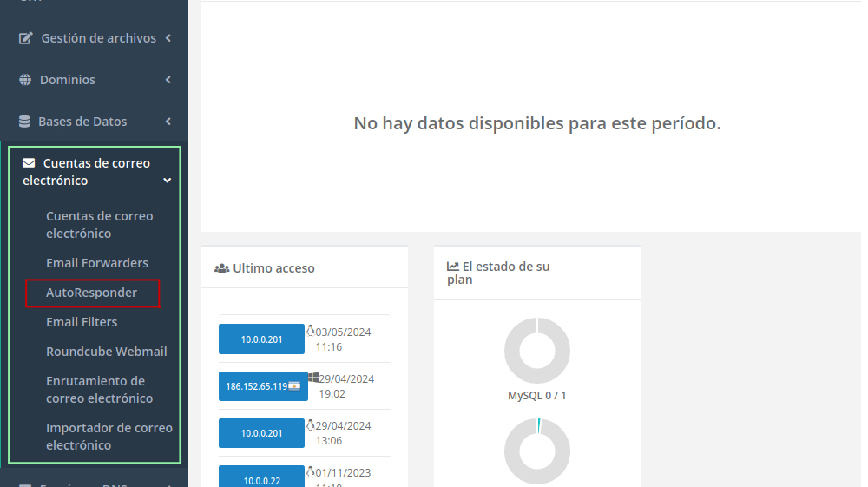The width and height of the screenshot is (868, 487).
Task: Open AutoResponder from the email submenu
Action: tap(91, 293)
